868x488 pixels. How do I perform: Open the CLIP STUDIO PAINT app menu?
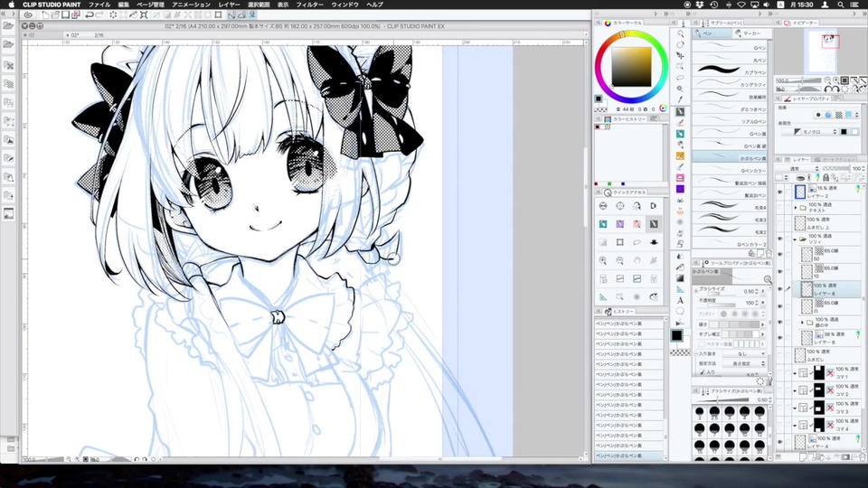click(52, 5)
